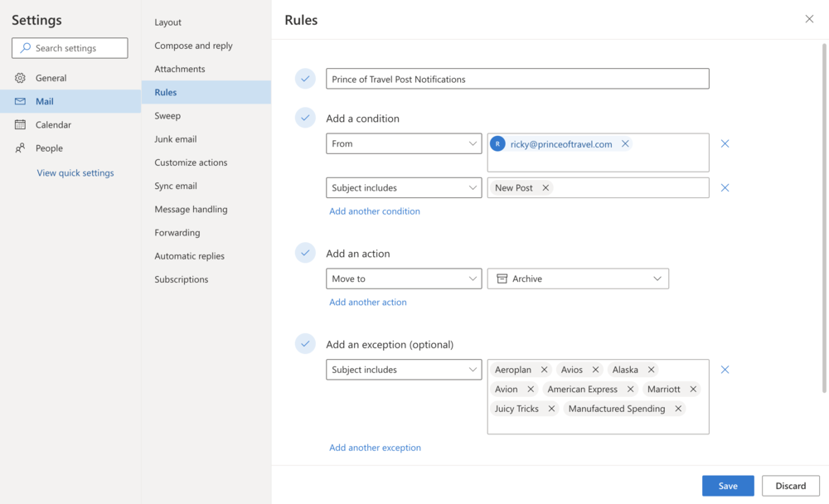This screenshot has height=504, width=829.
Task: Click Add another condition link
Action: pos(375,211)
